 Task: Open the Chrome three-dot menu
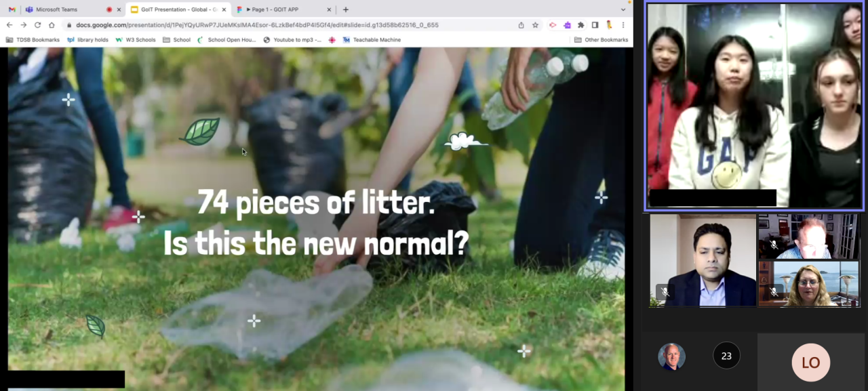coord(623,25)
